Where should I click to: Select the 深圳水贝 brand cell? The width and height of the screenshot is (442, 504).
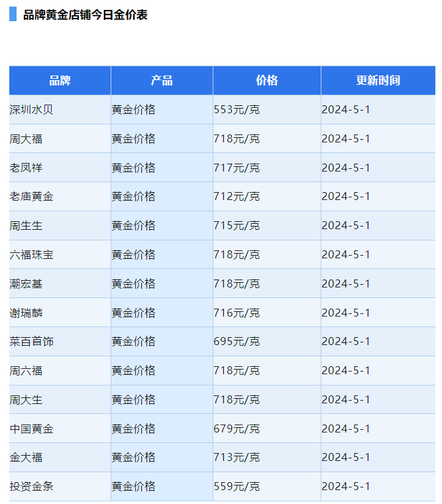coord(31,109)
